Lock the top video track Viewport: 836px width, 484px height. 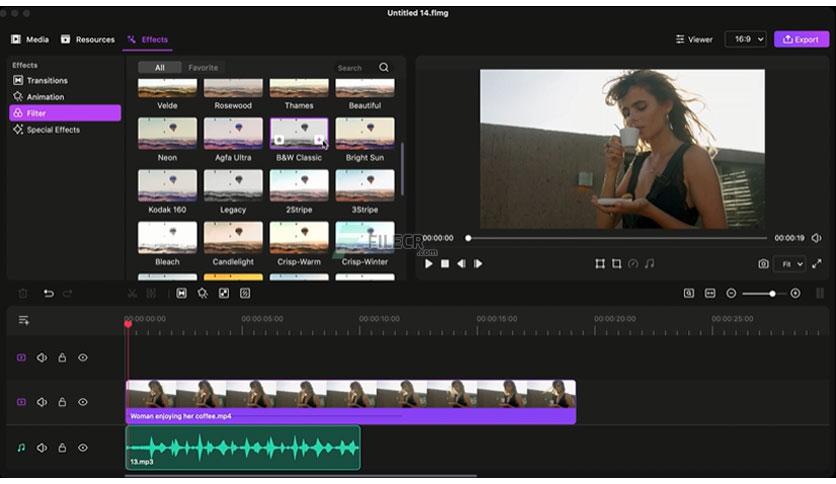(x=62, y=358)
